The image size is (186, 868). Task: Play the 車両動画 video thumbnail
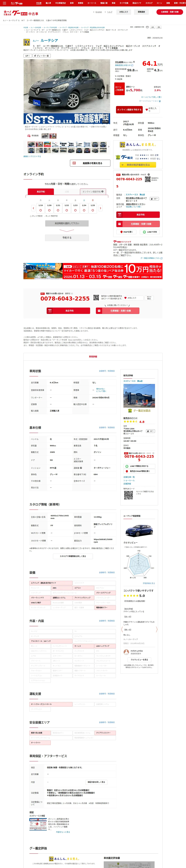coord(45,136)
